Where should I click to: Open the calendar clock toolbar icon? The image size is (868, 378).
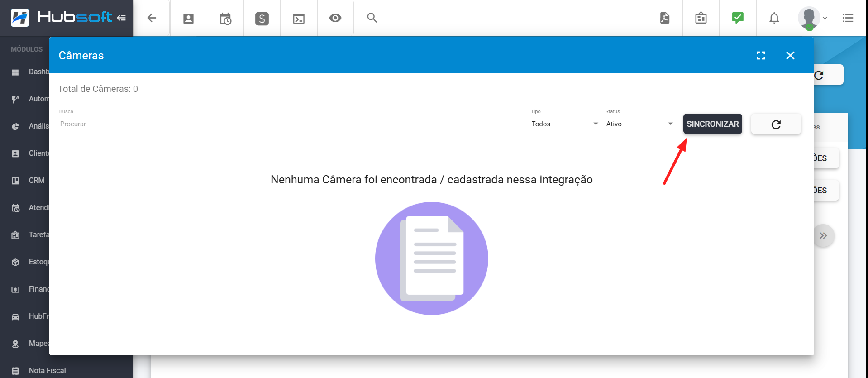point(225,19)
